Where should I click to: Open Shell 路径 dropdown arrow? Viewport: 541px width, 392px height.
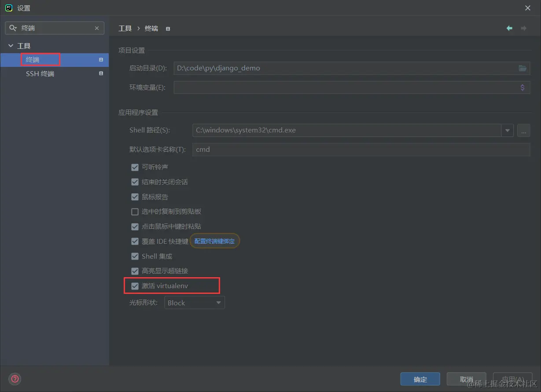point(508,131)
